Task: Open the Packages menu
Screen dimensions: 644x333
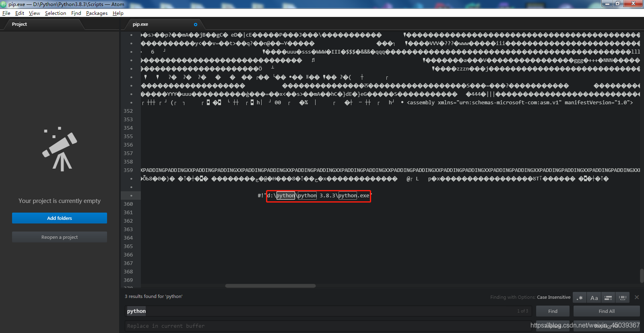Action: coord(97,13)
